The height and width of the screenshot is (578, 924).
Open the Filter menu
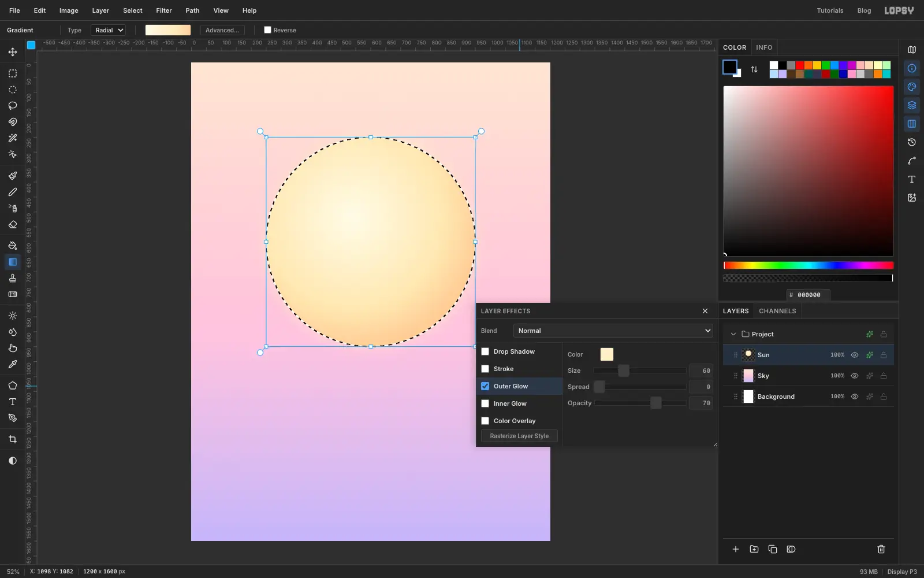point(164,10)
